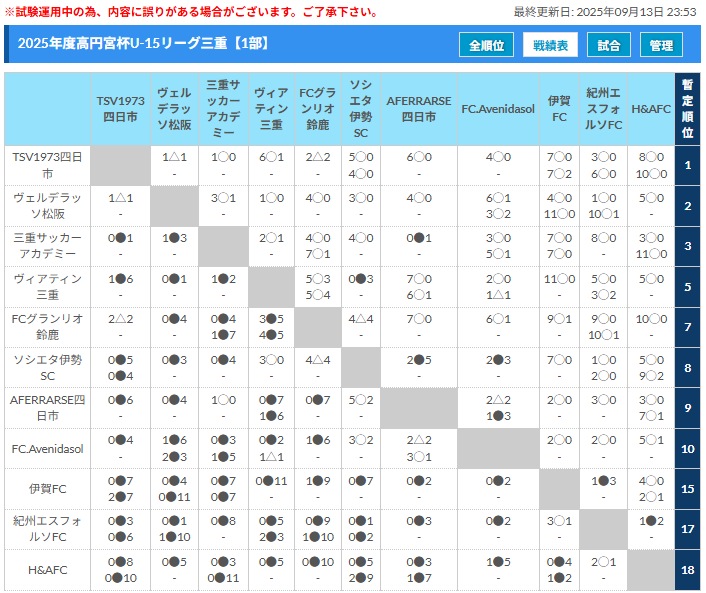
Task: Click AFERRARSE四日市 vs ソシエタ伊勢SC score 5○2
Action: tap(361, 400)
